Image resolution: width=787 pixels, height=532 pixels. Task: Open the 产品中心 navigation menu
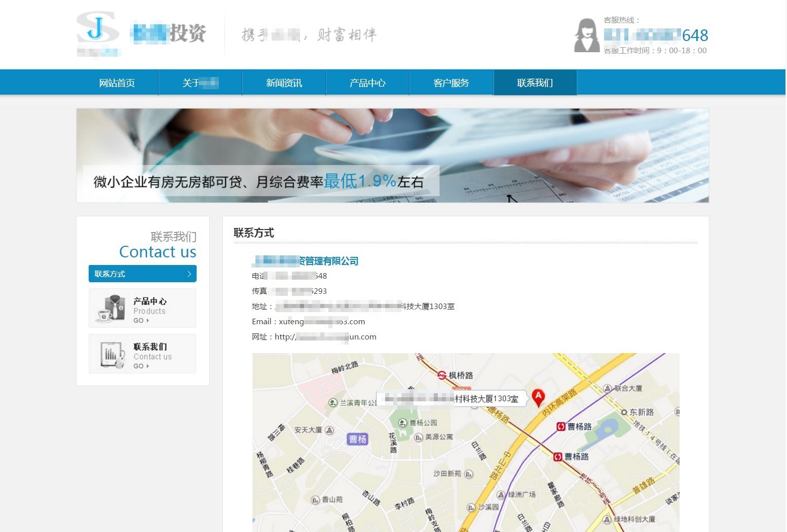(367, 82)
